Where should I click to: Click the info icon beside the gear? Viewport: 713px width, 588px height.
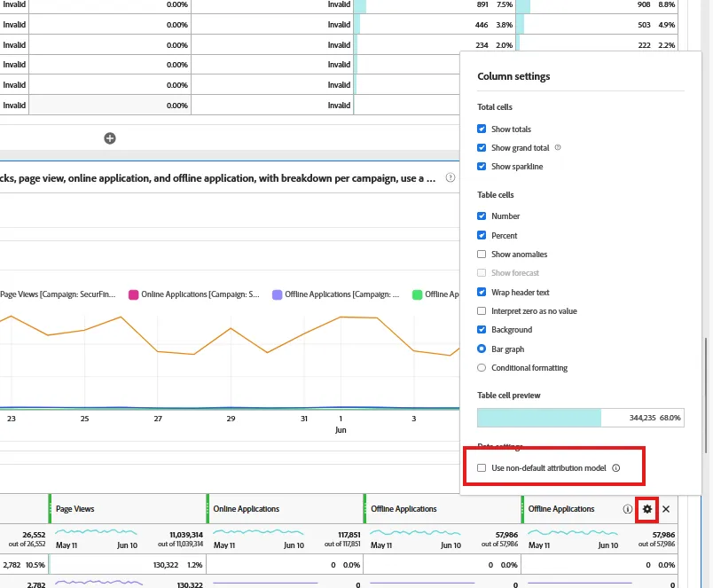pos(628,509)
